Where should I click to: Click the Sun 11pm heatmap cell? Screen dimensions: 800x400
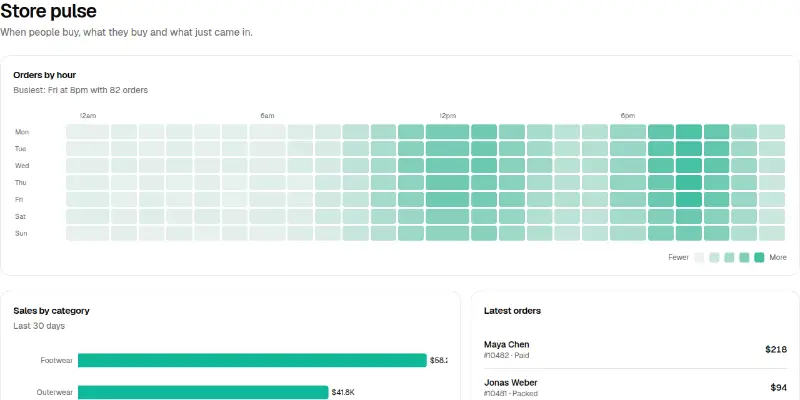(771, 233)
